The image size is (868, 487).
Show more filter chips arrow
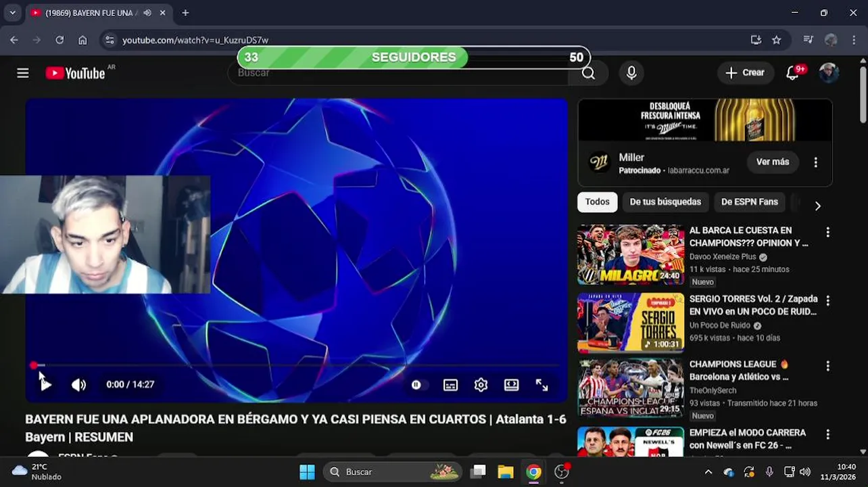817,206
